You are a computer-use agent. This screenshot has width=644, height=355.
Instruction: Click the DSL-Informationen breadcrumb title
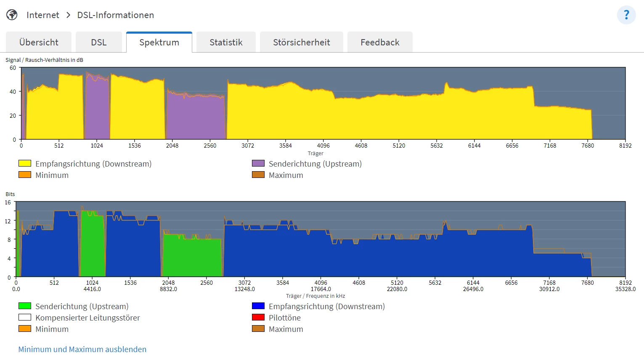point(115,15)
